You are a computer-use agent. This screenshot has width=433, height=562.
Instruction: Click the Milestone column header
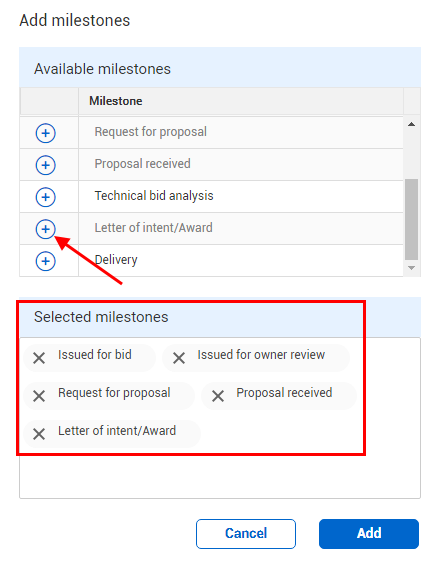pyautogui.click(x=116, y=101)
